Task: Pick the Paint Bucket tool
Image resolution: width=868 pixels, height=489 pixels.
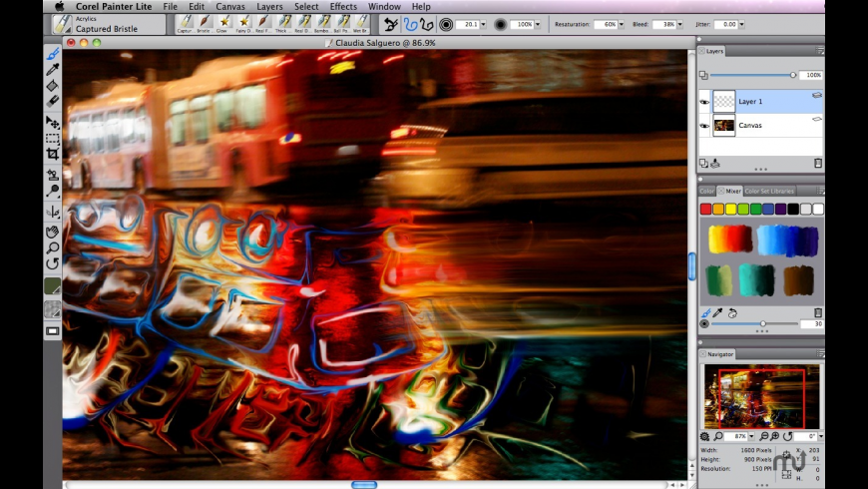Action: [53, 85]
